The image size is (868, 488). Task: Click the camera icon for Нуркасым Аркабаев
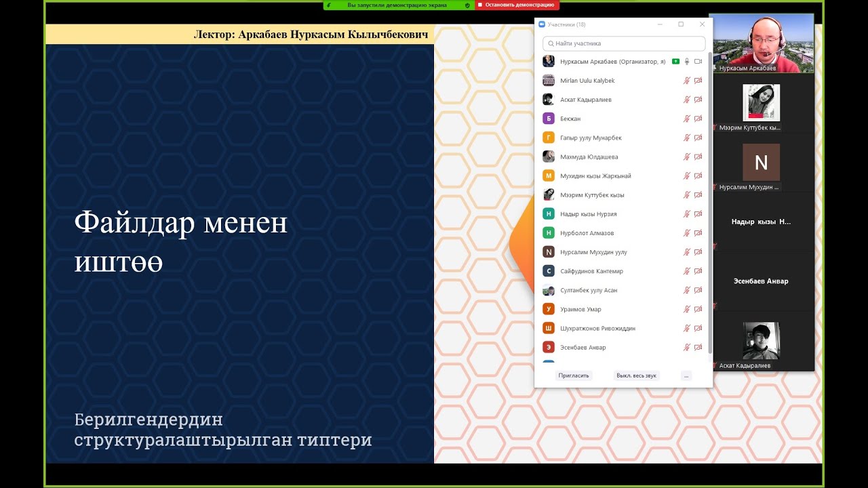tap(698, 62)
